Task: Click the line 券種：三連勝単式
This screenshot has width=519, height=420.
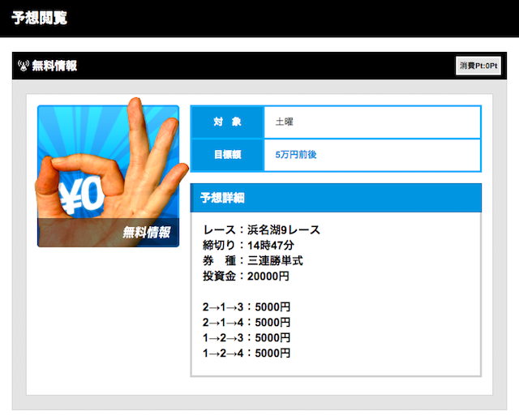Action: pyautogui.click(x=253, y=261)
